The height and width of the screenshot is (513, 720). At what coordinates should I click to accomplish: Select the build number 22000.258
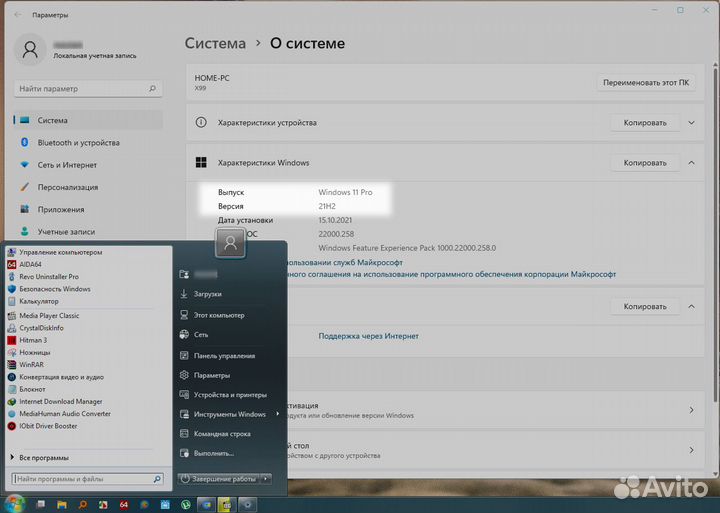tap(336, 234)
